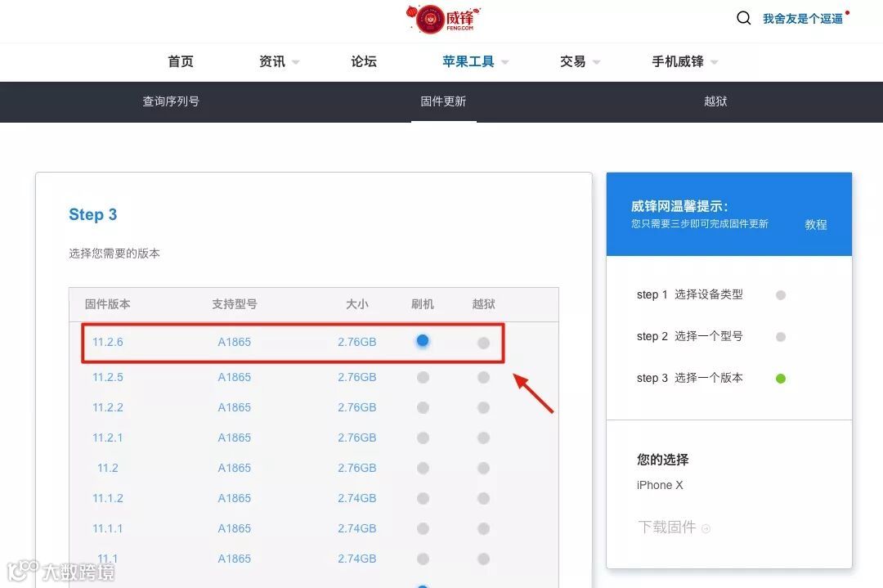Select the 刷机 radio for 11.1.1
This screenshot has height=588, width=883.
click(x=423, y=529)
